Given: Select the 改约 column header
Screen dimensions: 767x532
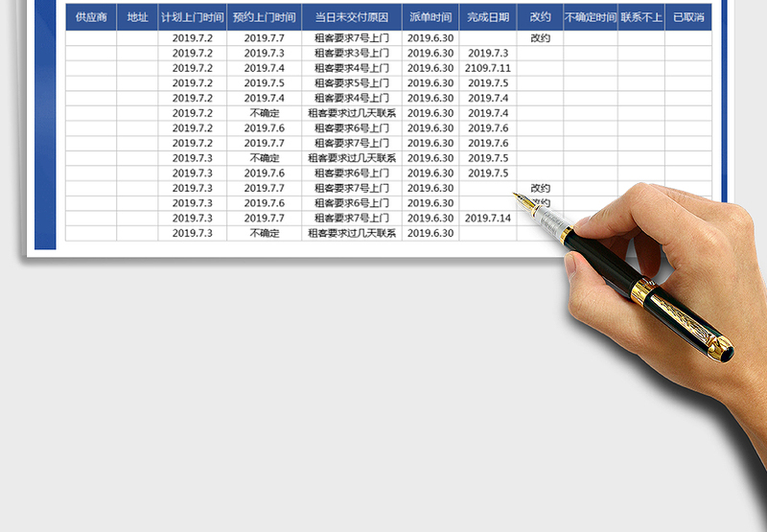Looking at the screenshot, I should pyautogui.click(x=540, y=17).
